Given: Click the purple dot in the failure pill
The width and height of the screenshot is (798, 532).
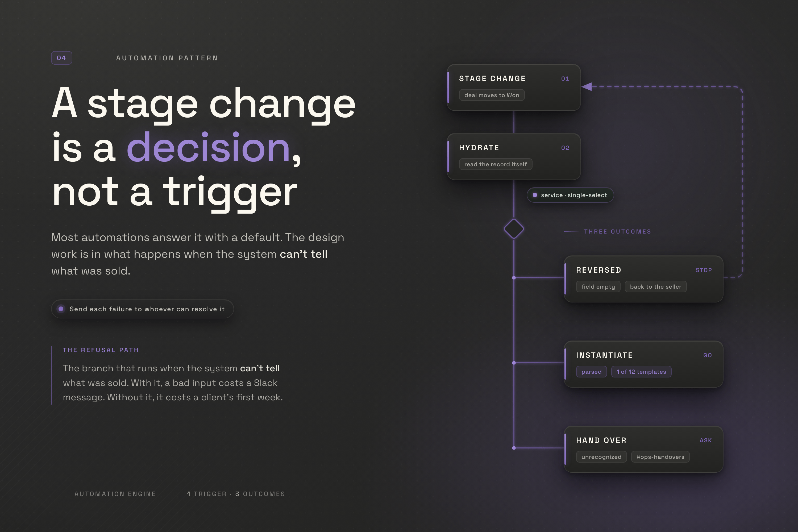Looking at the screenshot, I should click(x=61, y=309).
